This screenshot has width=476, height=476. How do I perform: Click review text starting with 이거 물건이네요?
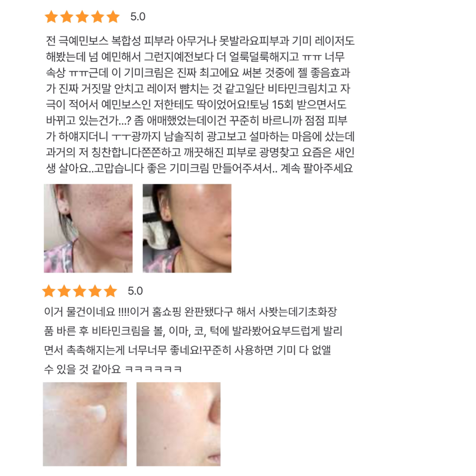193,340
